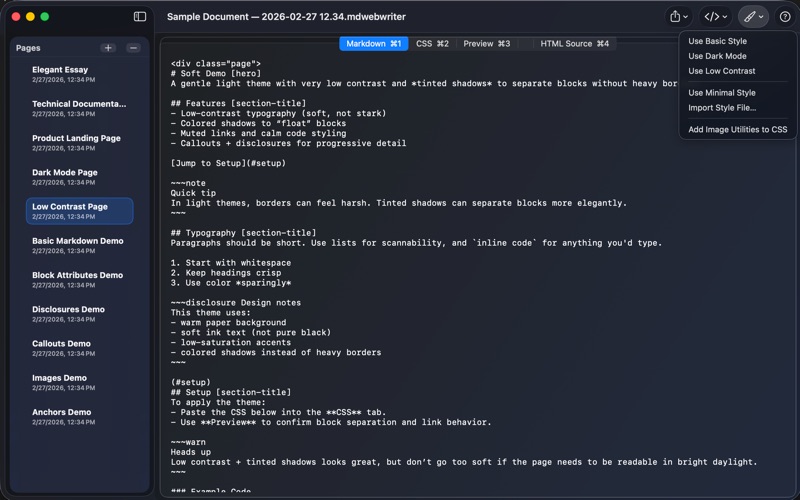Click 'To apply the theme:' line
Screen dimensions: 800x500
[218, 402]
